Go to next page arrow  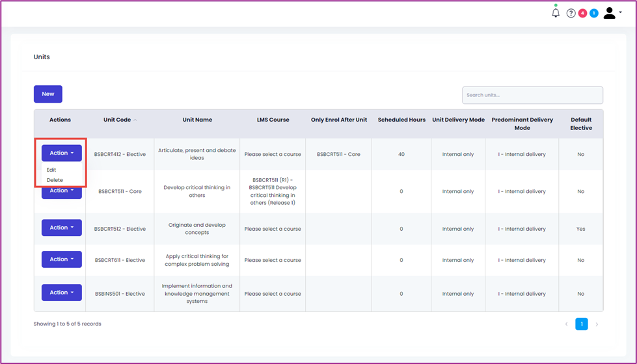[597, 324]
